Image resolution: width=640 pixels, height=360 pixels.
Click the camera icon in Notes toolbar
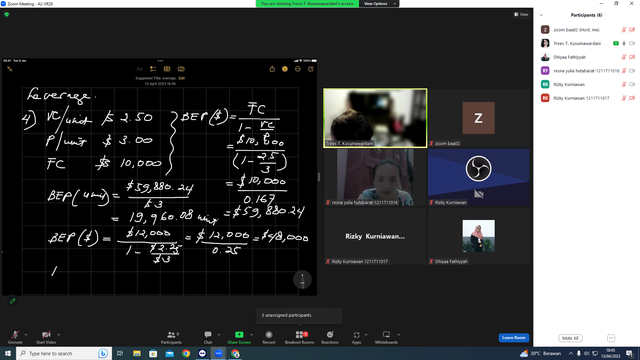181,69
